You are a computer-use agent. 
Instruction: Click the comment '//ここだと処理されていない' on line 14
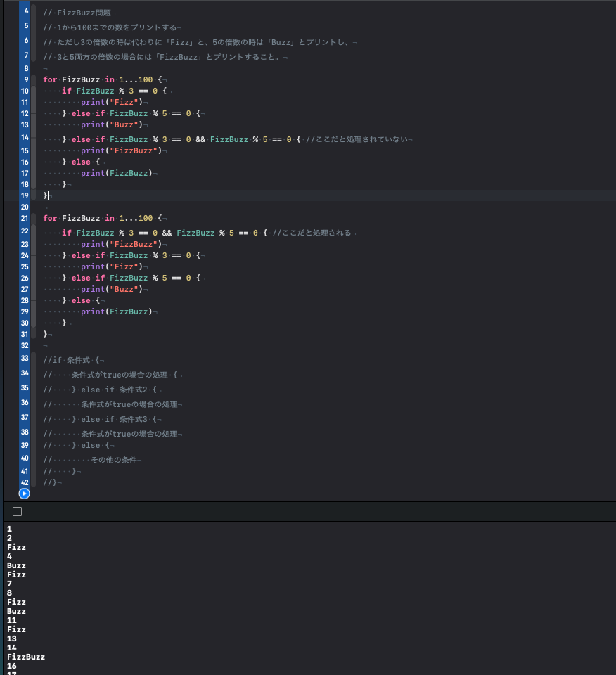pos(357,139)
